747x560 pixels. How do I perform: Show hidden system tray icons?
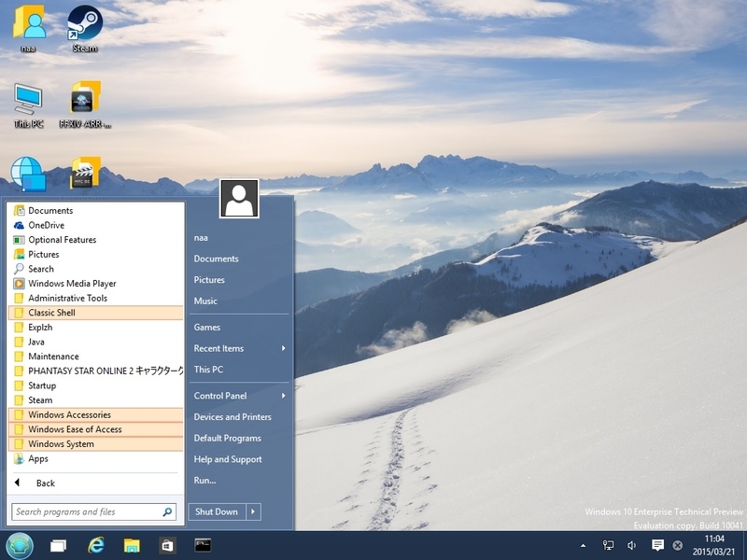click(x=583, y=546)
